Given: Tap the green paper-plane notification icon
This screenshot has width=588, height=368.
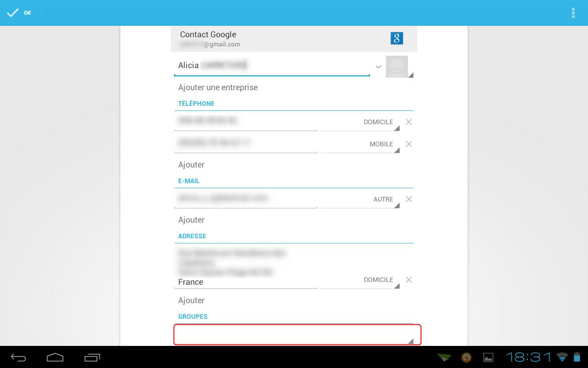Looking at the screenshot, I should [x=444, y=357].
